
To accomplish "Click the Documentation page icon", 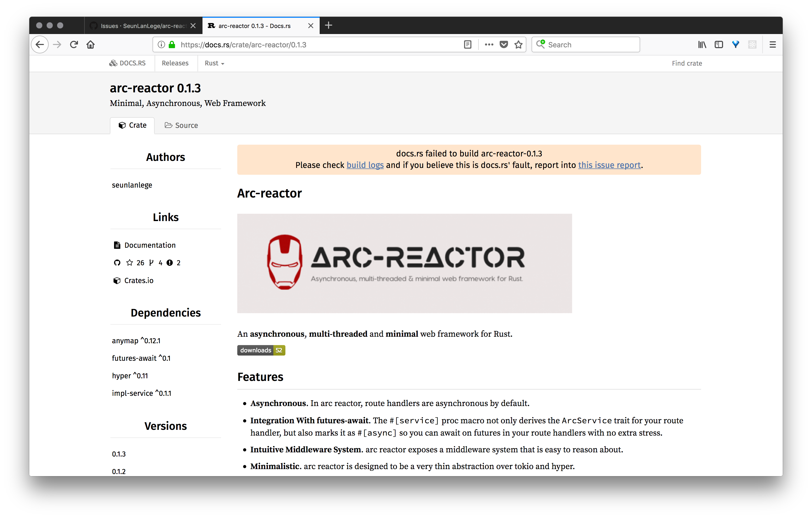I will point(117,245).
